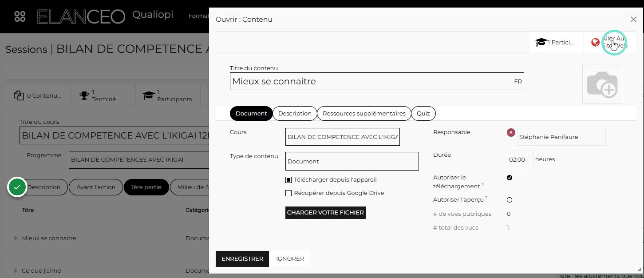Click the trophy Terminé icon
Image resolution: width=644 pixels, height=278 pixels.
click(84, 95)
